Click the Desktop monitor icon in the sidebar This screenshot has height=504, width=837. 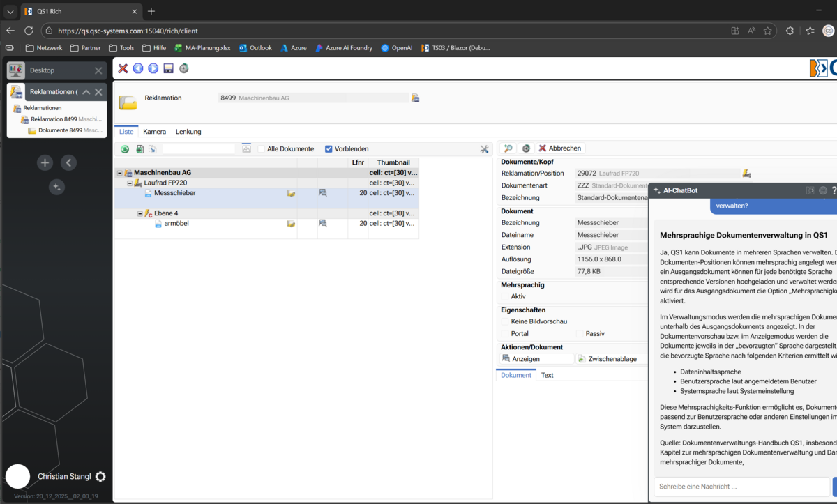[x=16, y=70]
